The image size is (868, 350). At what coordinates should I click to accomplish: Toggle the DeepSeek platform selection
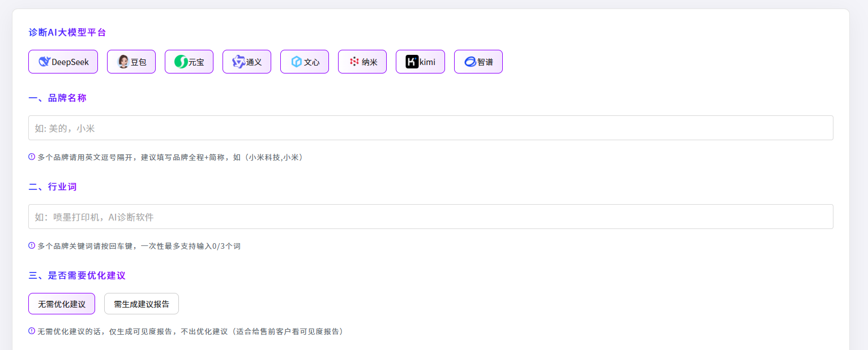pos(63,62)
